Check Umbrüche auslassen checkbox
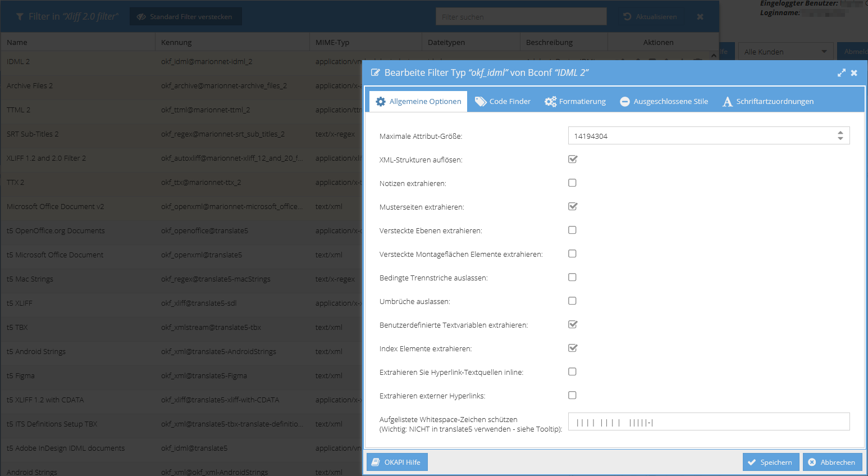Image resolution: width=868 pixels, height=476 pixels. [572, 301]
